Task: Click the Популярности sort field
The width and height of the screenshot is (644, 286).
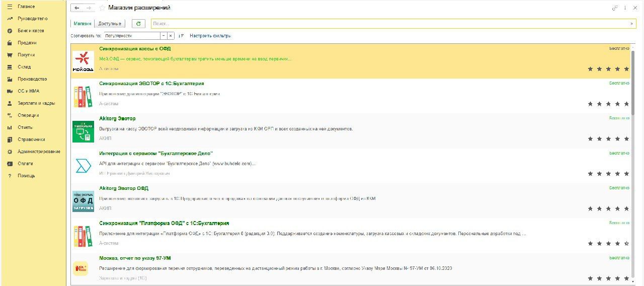Action: pos(132,36)
